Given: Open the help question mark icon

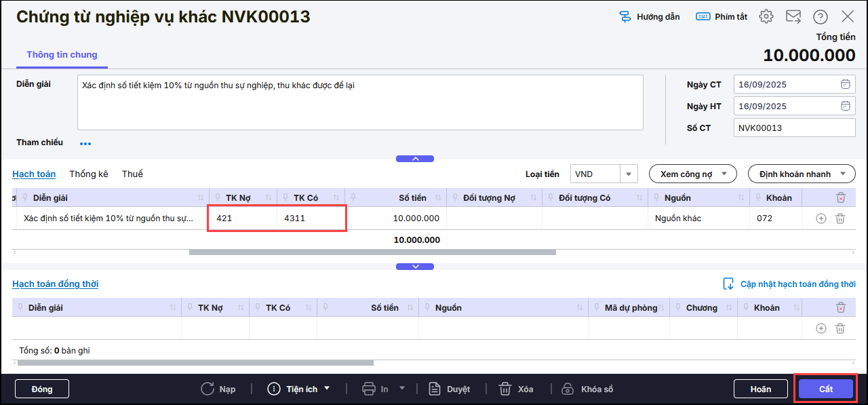Looking at the screenshot, I should [x=821, y=17].
